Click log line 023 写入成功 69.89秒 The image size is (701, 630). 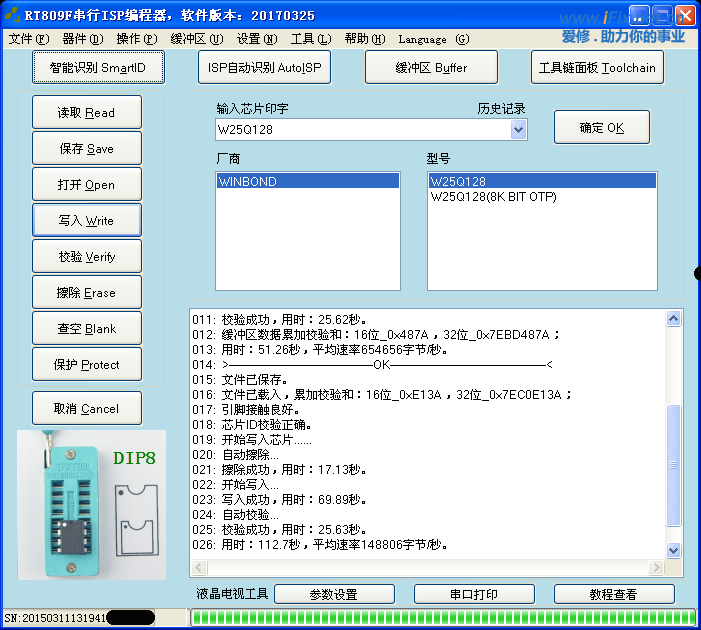coord(279,499)
